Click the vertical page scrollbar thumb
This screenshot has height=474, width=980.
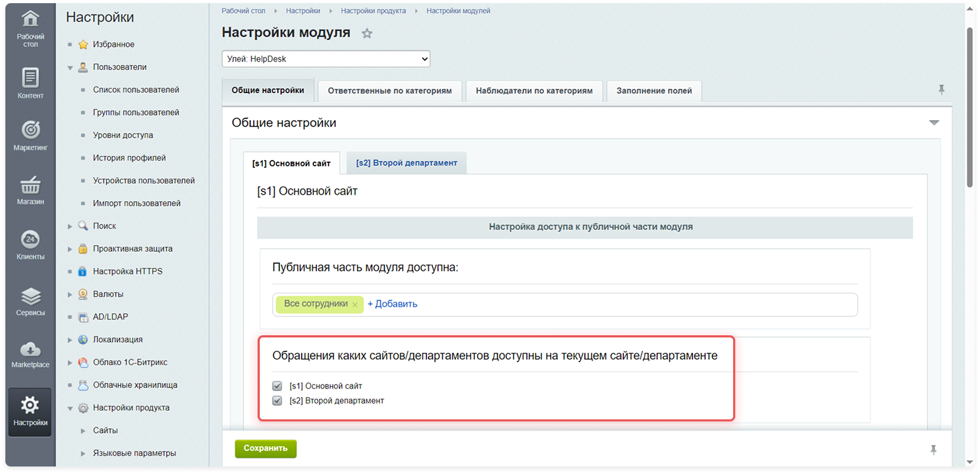[970, 107]
